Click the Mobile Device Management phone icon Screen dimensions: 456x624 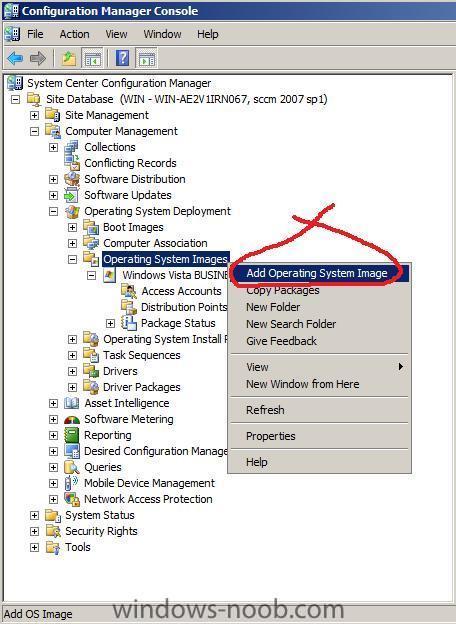tap(72, 483)
